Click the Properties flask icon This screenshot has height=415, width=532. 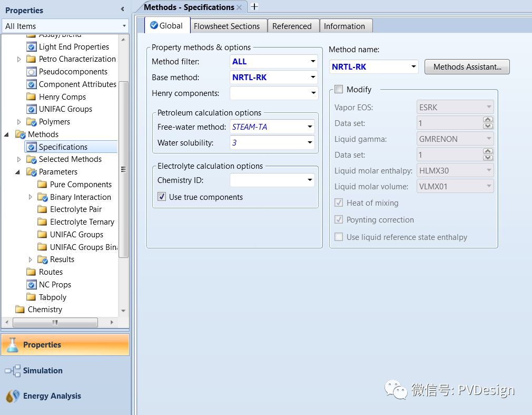pyautogui.click(x=12, y=345)
